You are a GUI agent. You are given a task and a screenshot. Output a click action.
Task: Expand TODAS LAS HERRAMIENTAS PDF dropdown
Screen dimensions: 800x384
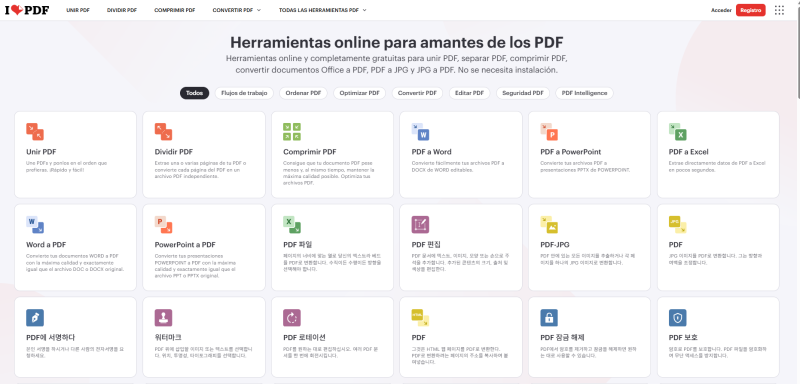(x=322, y=10)
